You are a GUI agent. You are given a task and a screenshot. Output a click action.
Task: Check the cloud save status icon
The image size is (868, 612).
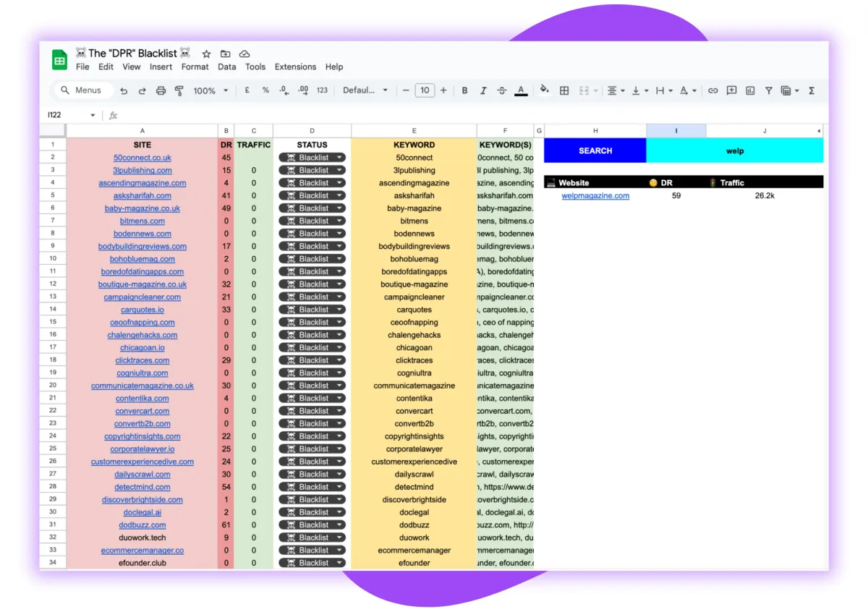pyautogui.click(x=244, y=54)
